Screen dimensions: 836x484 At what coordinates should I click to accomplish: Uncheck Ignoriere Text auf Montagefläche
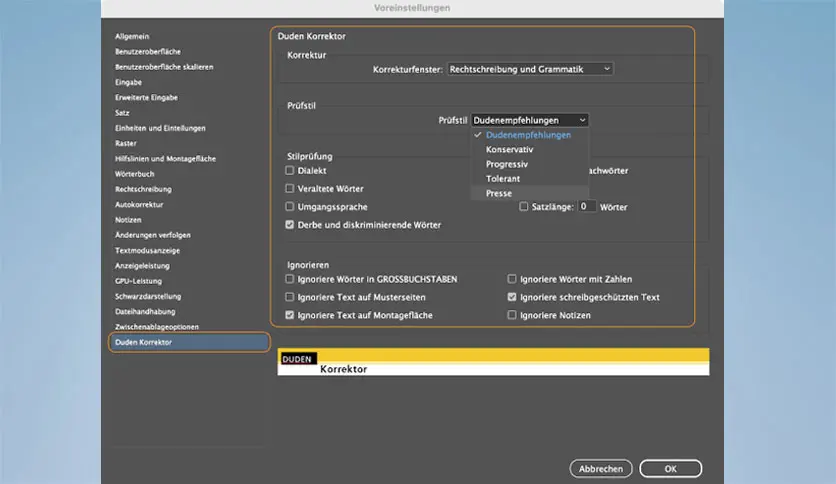tap(290, 315)
